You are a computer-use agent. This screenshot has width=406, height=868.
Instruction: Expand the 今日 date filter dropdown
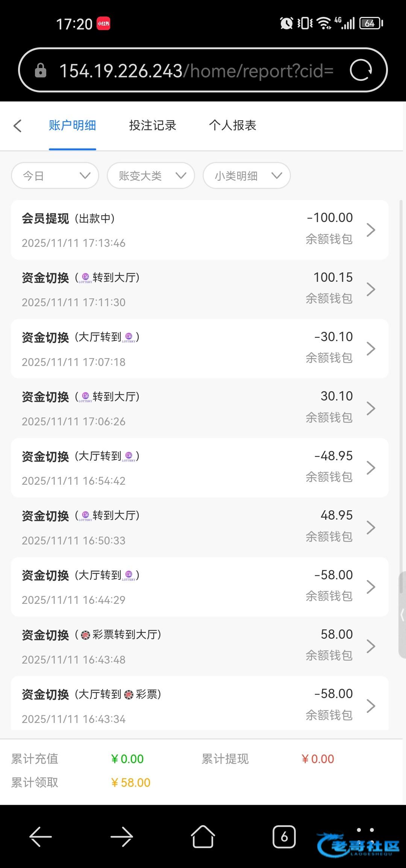[55, 175]
